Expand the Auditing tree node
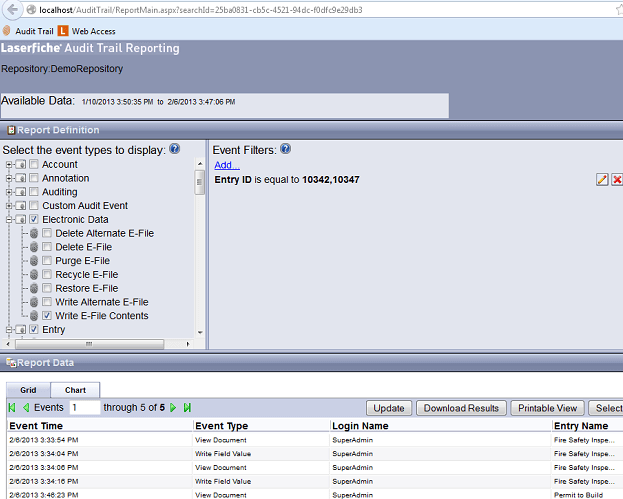623x499 pixels. click(x=9, y=192)
